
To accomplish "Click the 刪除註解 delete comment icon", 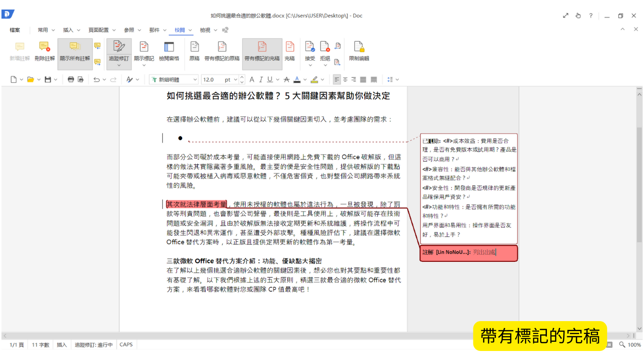I will click(x=44, y=46).
